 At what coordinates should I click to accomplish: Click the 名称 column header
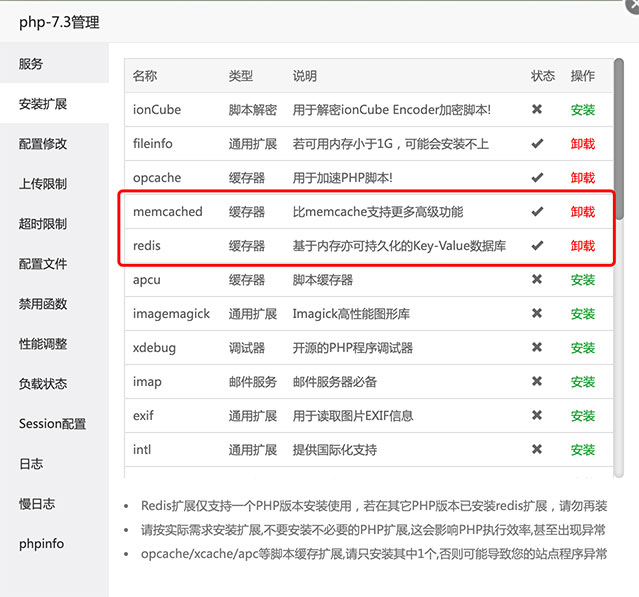coord(145,76)
